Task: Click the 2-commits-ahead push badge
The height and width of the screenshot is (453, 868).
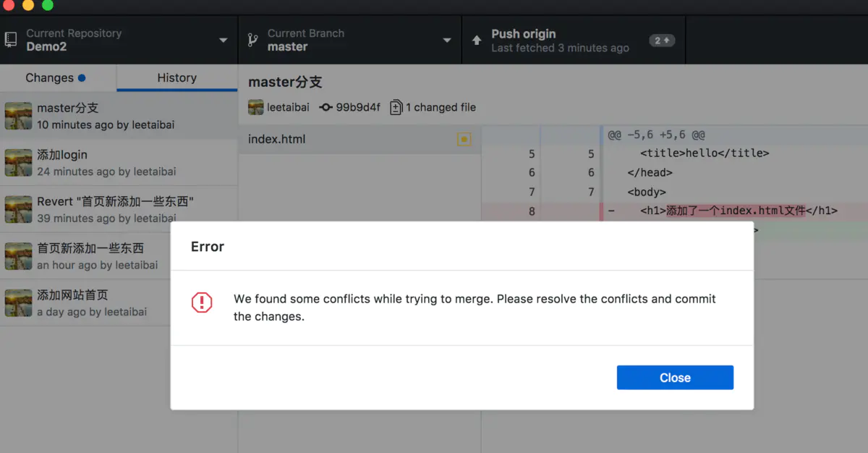Action: [662, 40]
